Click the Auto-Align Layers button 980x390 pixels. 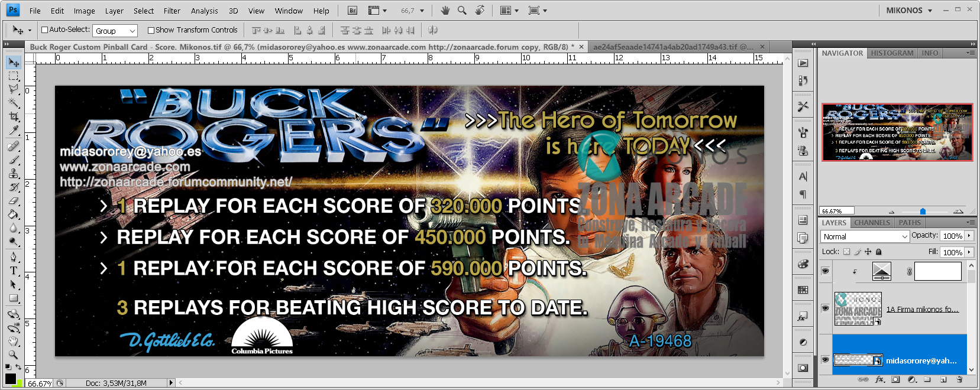pyautogui.click(x=433, y=30)
